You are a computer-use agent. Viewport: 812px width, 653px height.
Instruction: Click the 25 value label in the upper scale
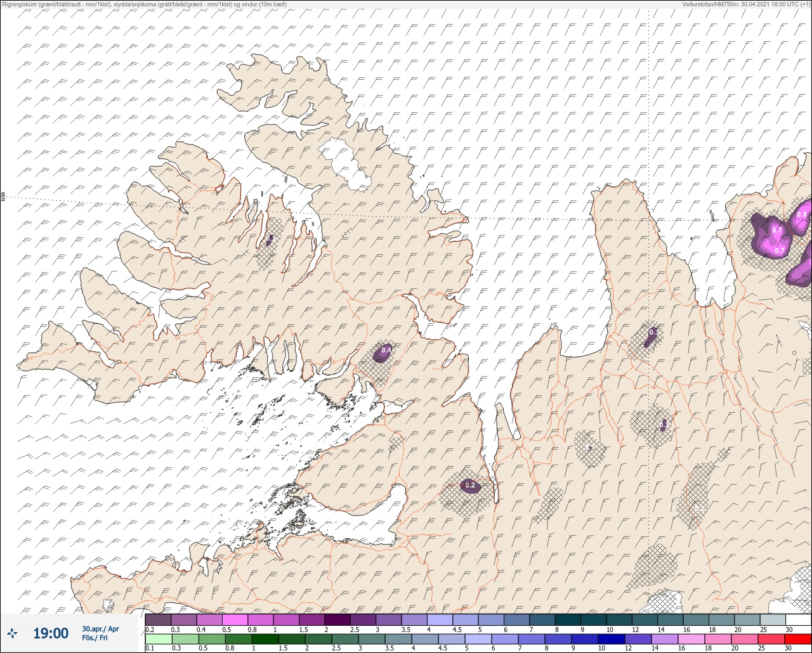click(x=763, y=630)
